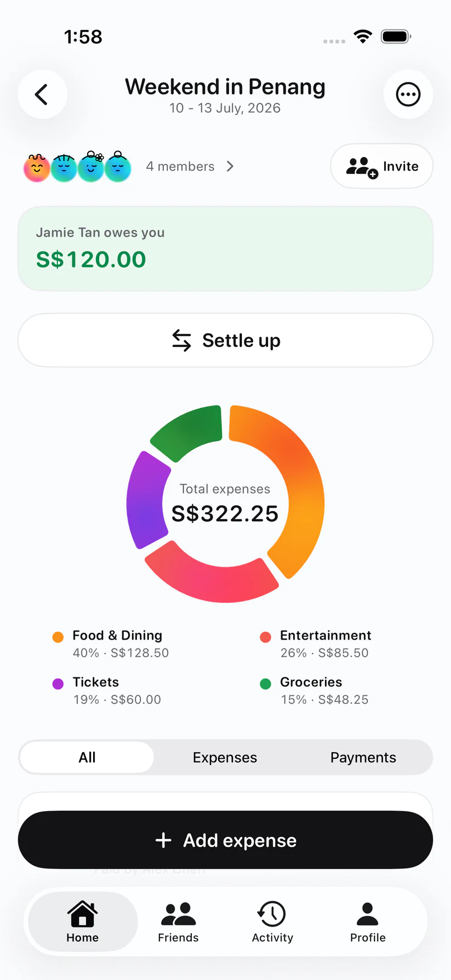Open the three-dot more options menu
The image size is (451, 980).
408,94
